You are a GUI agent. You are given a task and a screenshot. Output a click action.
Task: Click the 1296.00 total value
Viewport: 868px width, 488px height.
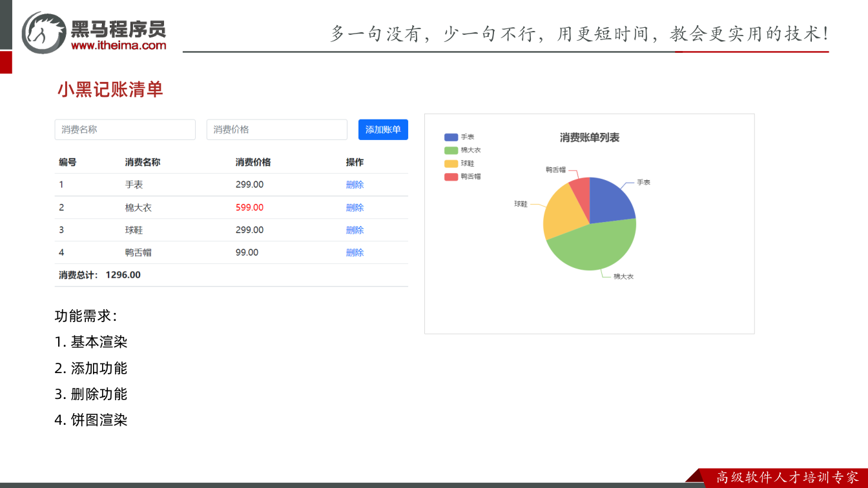tap(123, 275)
